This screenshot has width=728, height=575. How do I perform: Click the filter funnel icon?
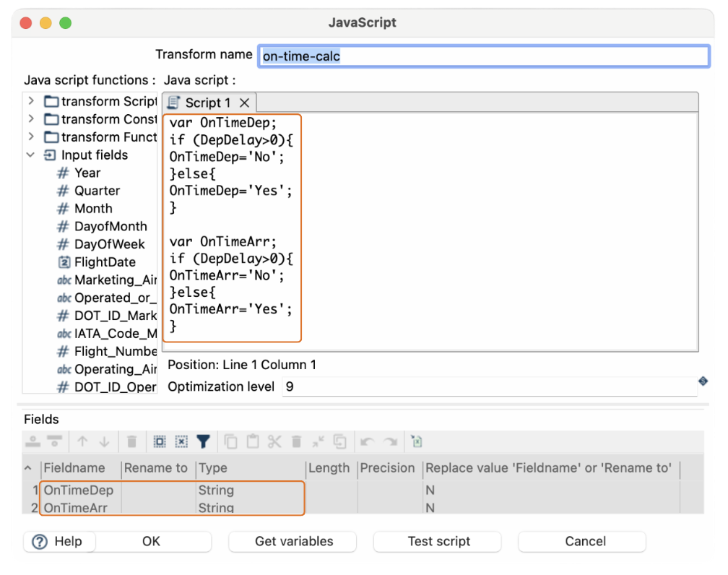pos(204,441)
